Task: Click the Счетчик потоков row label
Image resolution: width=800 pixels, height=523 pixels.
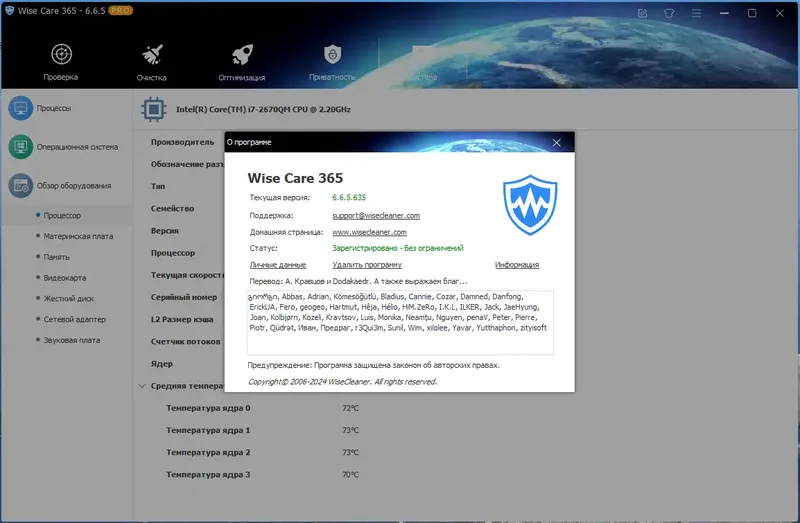Action: pyautogui.click(x=186, y=341)
